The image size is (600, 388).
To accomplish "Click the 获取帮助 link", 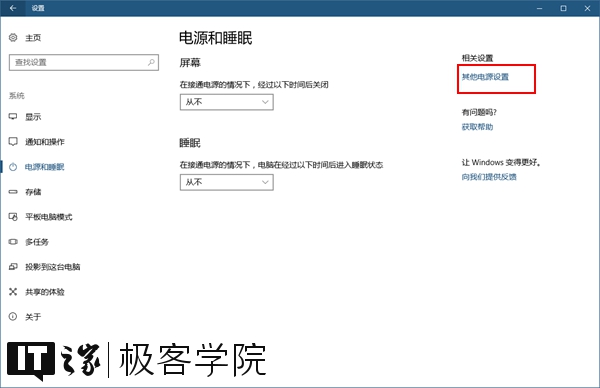I will (x=477, y=127).
